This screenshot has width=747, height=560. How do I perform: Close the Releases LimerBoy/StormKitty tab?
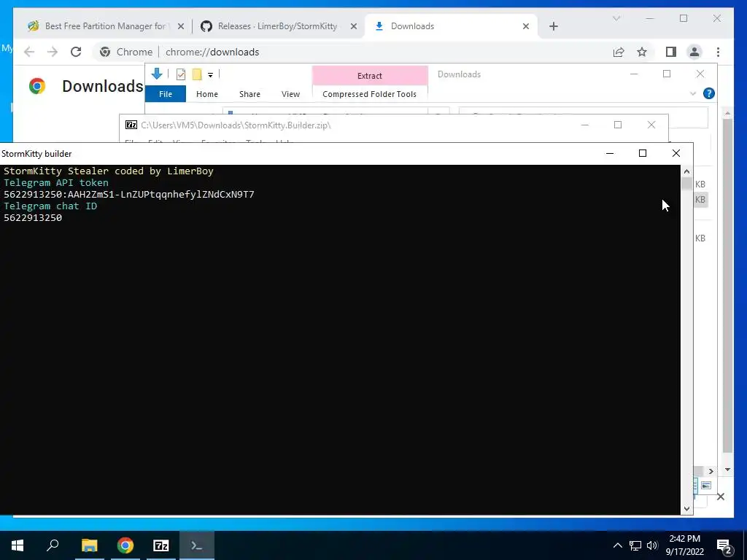click(354, 26)
